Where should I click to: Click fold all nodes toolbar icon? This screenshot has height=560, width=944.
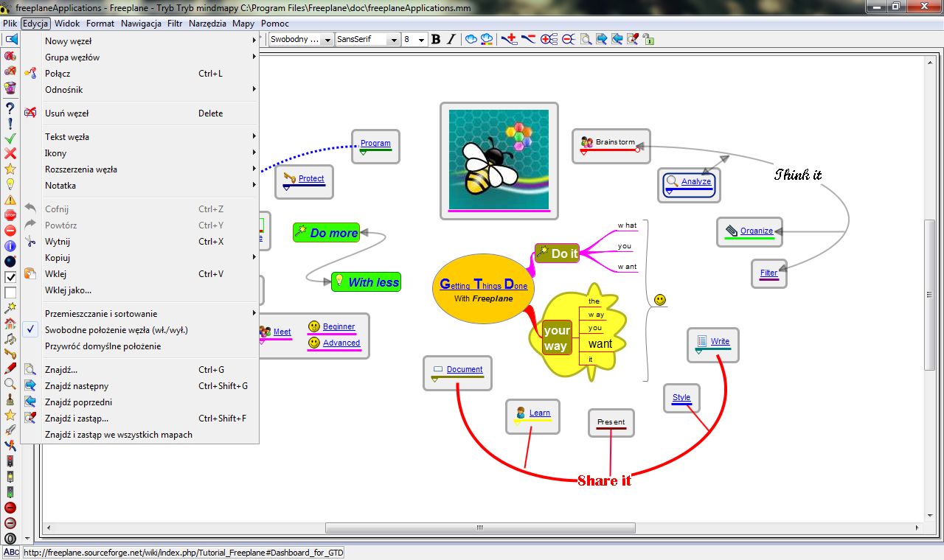pyautogui.click(x=569, y=39)
